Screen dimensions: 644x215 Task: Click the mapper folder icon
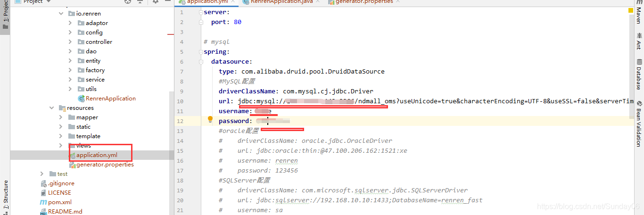[x=72, y=117]
